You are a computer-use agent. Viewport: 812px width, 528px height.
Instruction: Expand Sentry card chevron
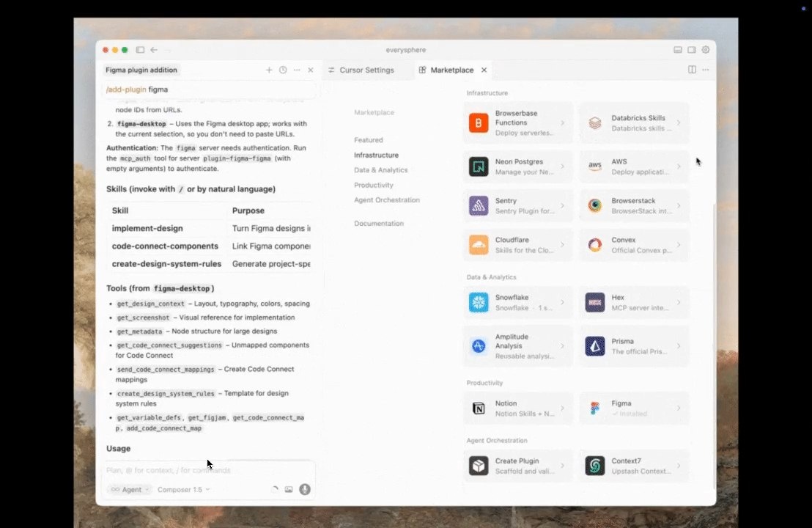coord(562,206)
